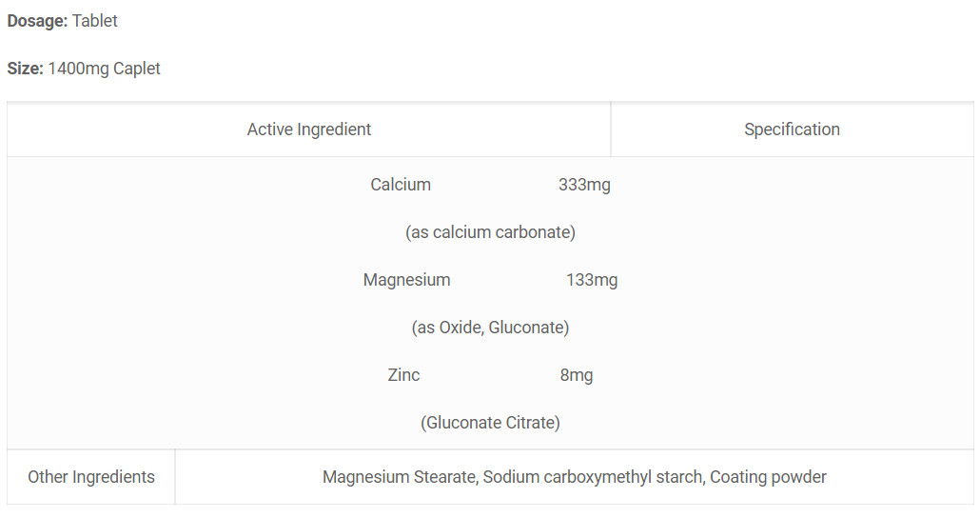
Task: Click the 333mg calcium amount
Action: click(x=584, y=185)
